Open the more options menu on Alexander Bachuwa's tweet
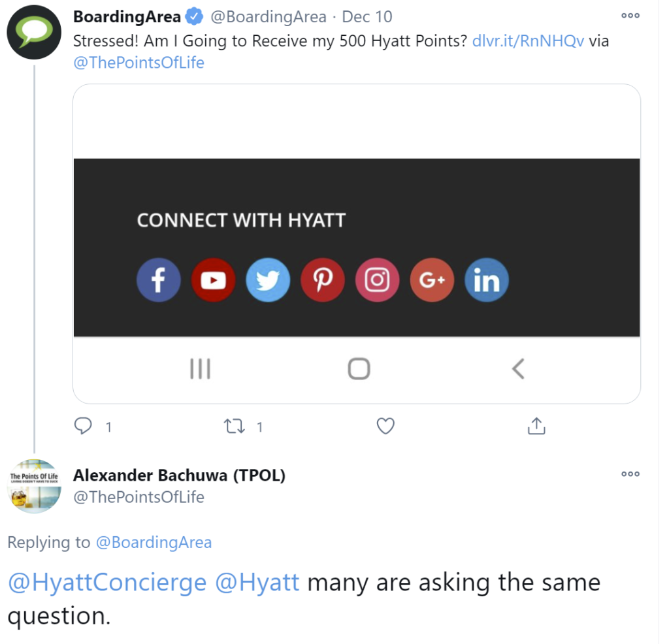 629,475
